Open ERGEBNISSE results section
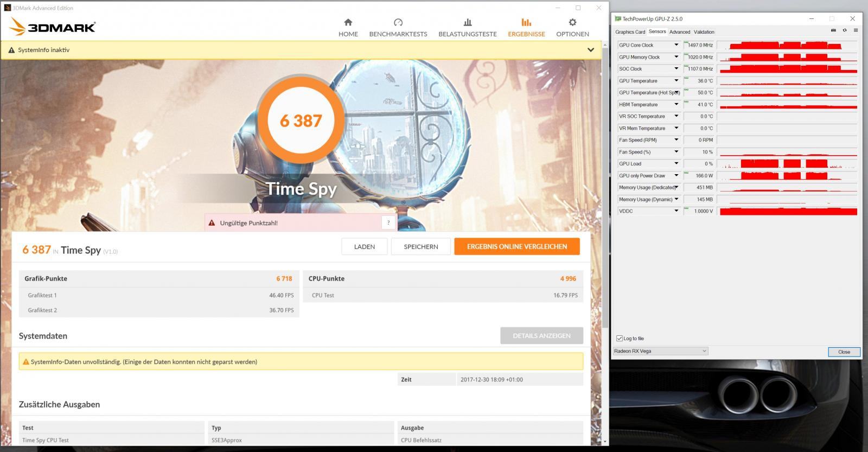Image resolution: width=868 pixels, height=452 pixels. click(526, 28)
